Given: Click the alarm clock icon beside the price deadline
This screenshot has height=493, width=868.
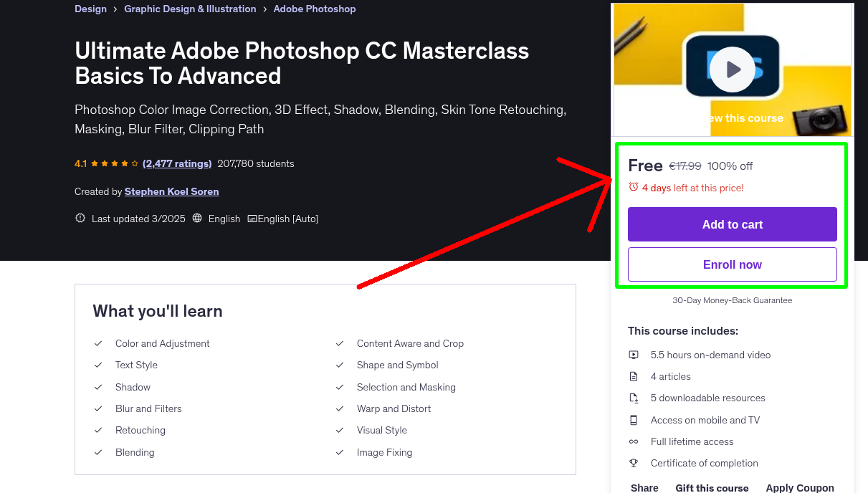Looking at the screenshot, I should pyautogui.click(x=634, y=186).
